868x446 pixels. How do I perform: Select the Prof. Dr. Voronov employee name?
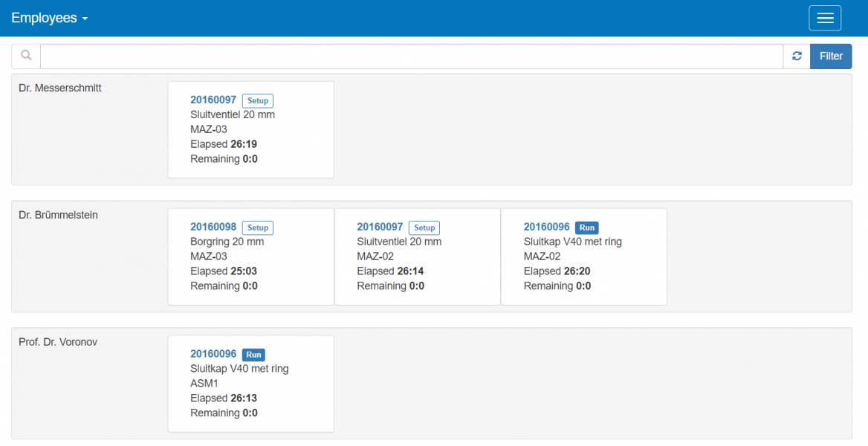58,343
